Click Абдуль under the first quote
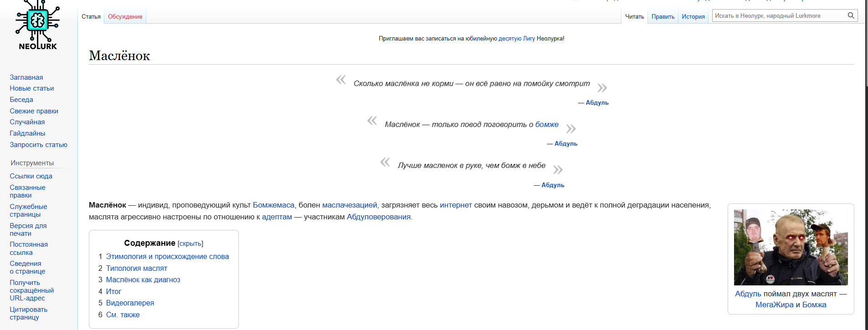 (597, 103)
